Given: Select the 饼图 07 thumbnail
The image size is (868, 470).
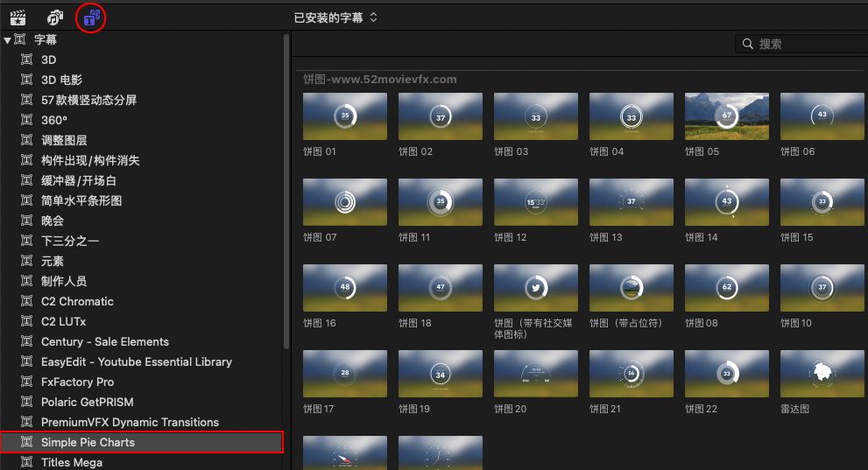Looking at the screenshot, I should [x=345, y=202].
